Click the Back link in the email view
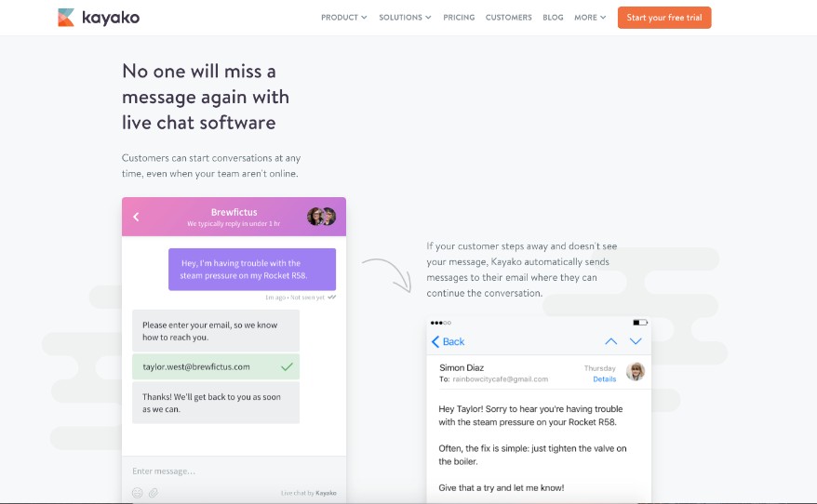This screenshot has height=504, width=817. tap(449, 341)
